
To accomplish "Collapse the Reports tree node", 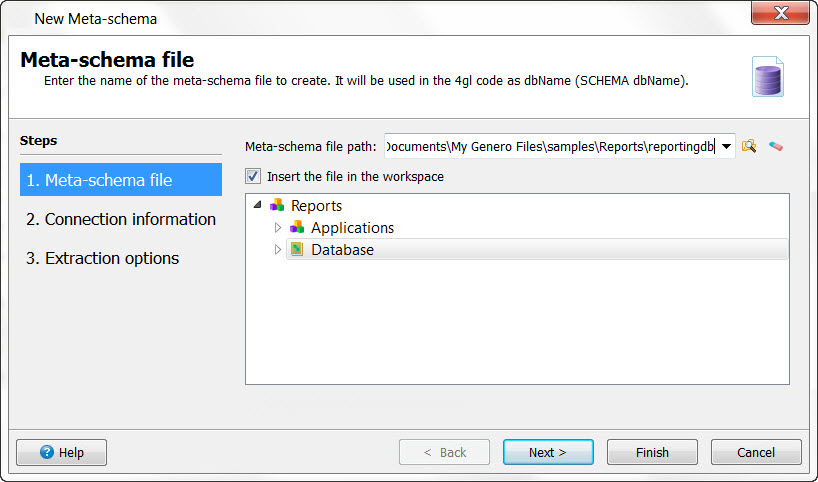I will click(259, 206).
